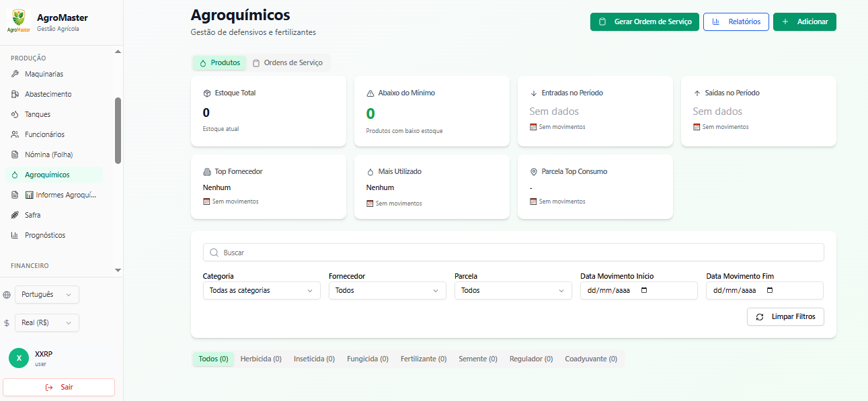Image resolution: width=868 pixels, height=401 pixels.
Task: Click the Abastecimento fuel pump icon
Action: tap(15, 94)
